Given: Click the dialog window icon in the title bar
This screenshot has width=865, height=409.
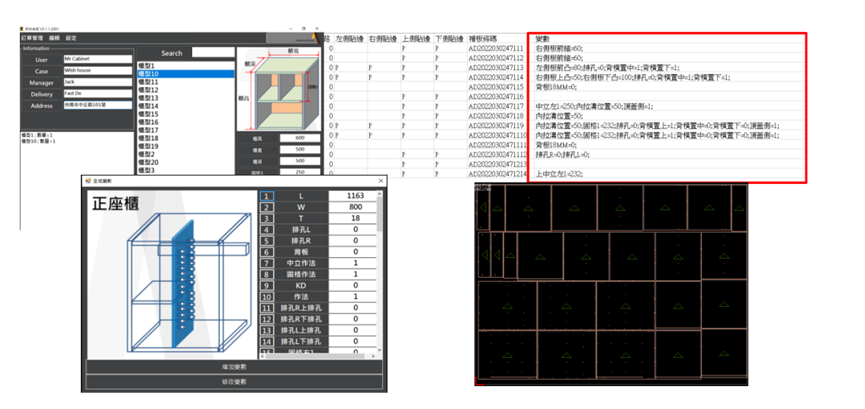Looking at the screenshot, I should [87, 180].
